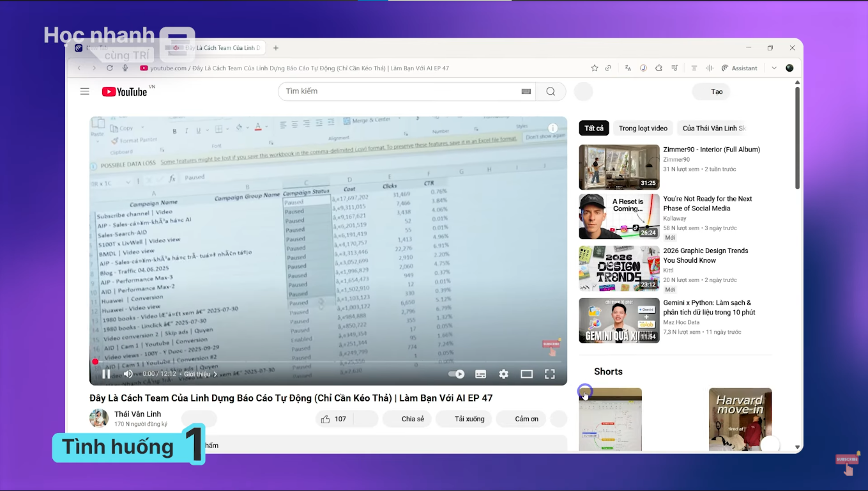Toggle the autoplay switch in player

pyautogui.click(x=456, y=374)
